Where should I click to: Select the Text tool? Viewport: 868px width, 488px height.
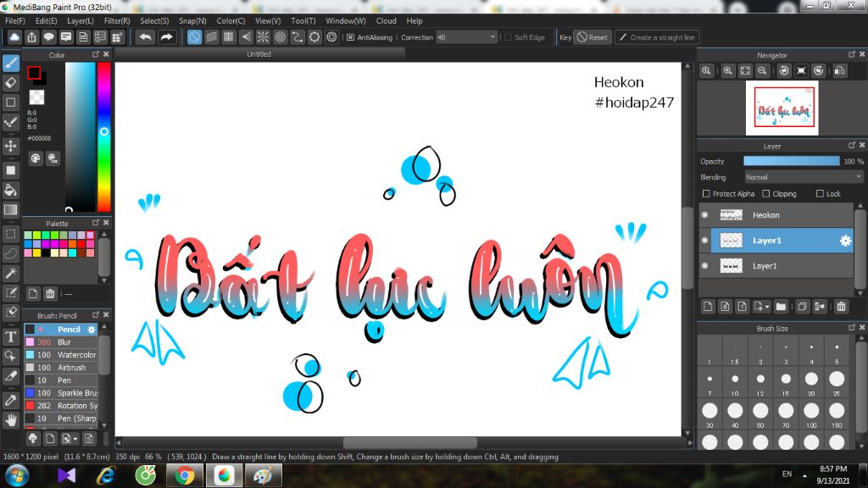(x=10, y=336)
